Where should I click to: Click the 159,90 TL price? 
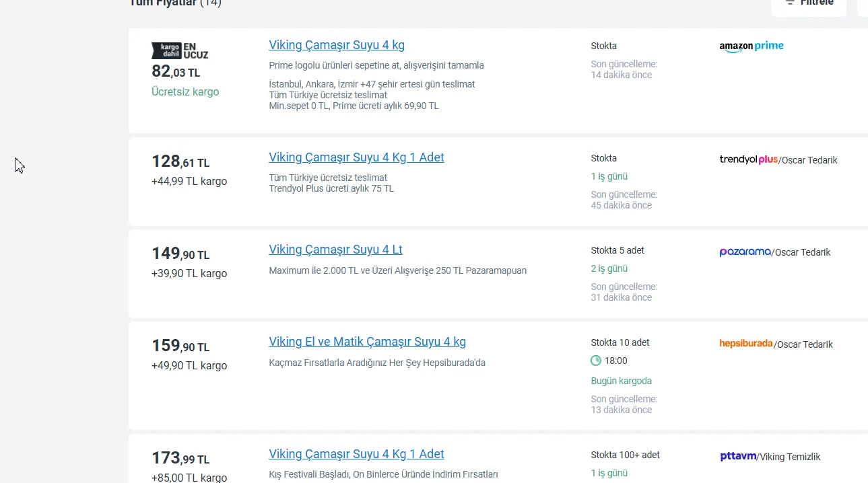pos(180,346)
